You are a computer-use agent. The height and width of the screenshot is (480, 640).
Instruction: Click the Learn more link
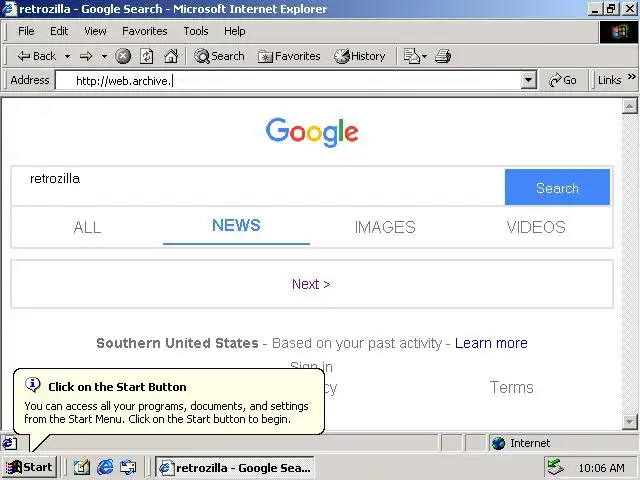[491, 343]
